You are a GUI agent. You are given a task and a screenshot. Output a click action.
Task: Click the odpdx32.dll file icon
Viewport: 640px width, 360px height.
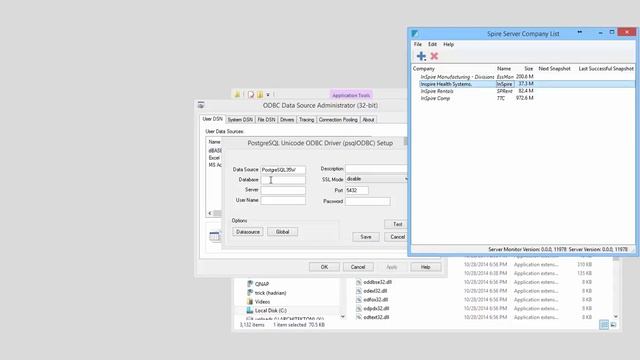[x=358, y=309]
